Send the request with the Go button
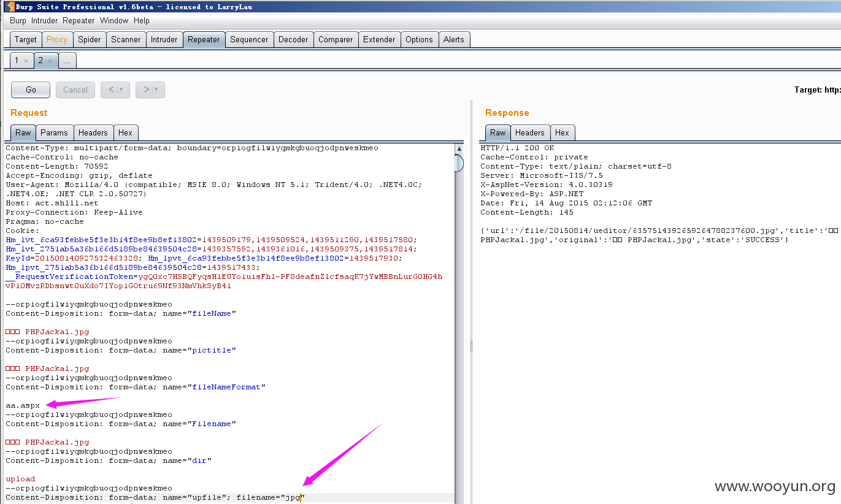 click(31, 90)
